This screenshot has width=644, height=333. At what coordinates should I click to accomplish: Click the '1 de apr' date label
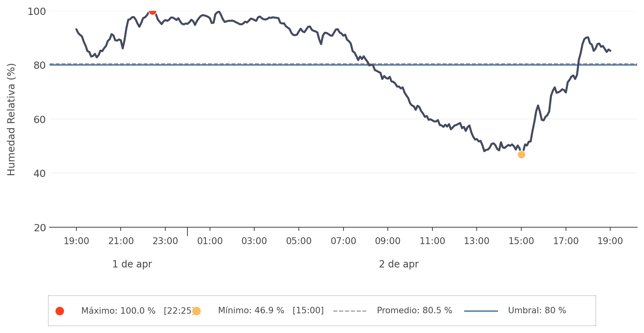132,264
